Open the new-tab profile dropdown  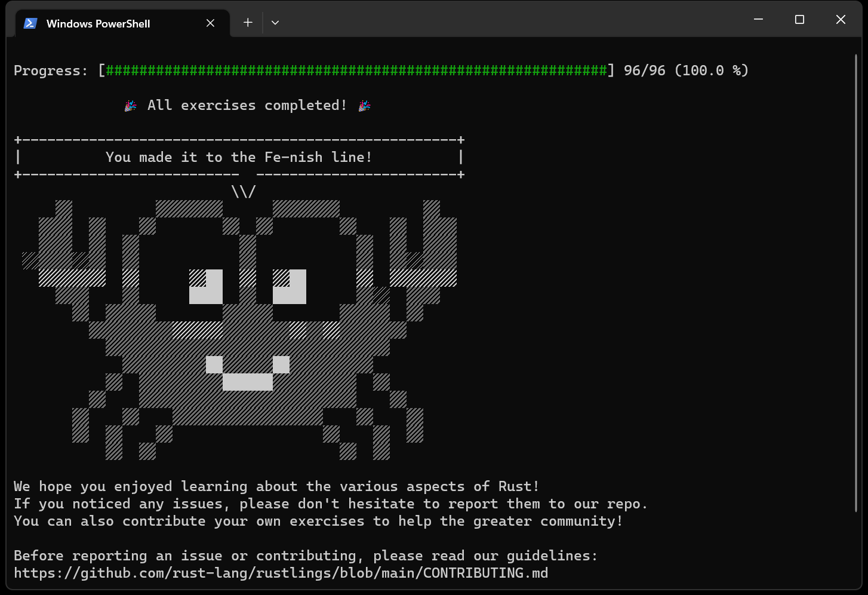[275, 23]
